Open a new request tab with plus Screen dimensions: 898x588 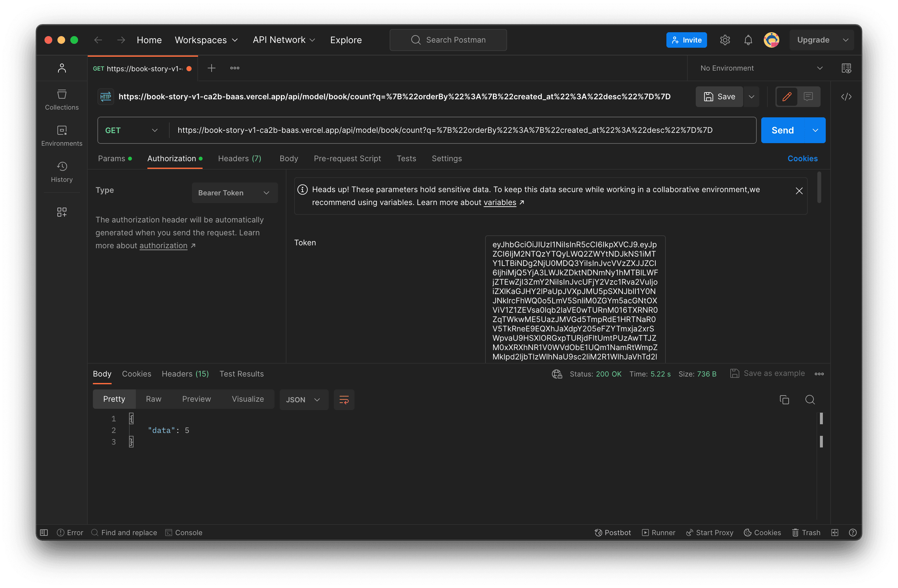211,68
